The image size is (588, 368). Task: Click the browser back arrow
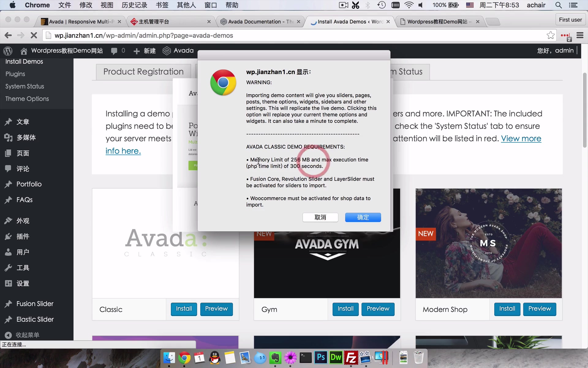[8, 35]
